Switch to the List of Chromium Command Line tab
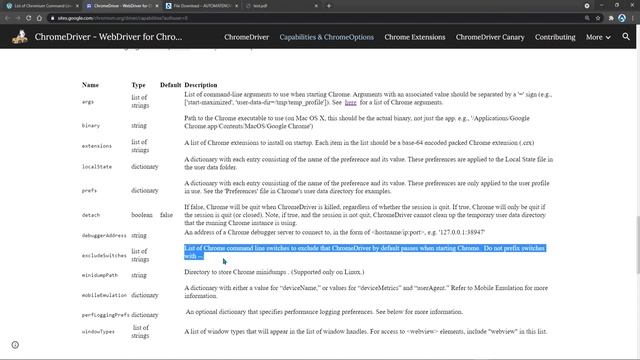The width and height of the screenshot is (640, 360). click(x=41, y=6)
